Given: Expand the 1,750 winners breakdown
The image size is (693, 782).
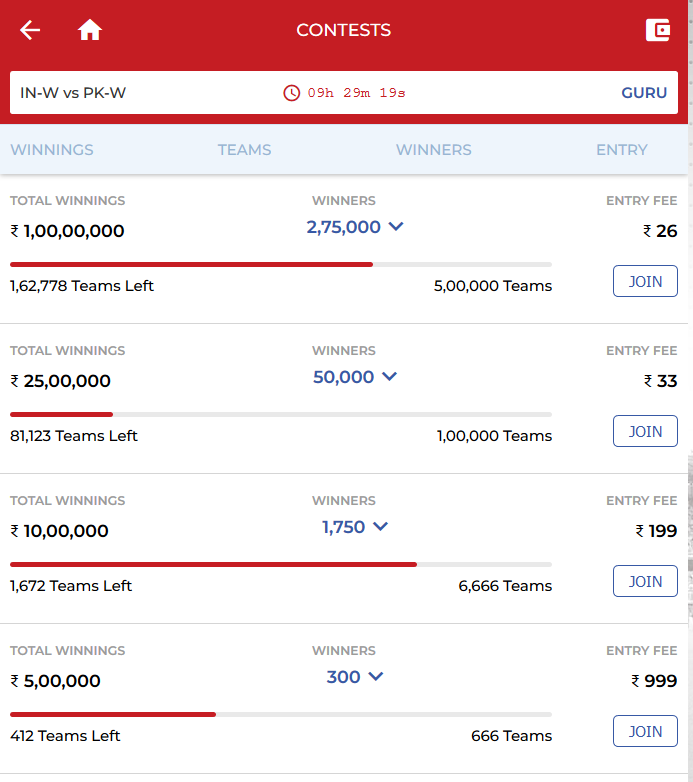Looking at the screenshot, I should coord(355,527).
